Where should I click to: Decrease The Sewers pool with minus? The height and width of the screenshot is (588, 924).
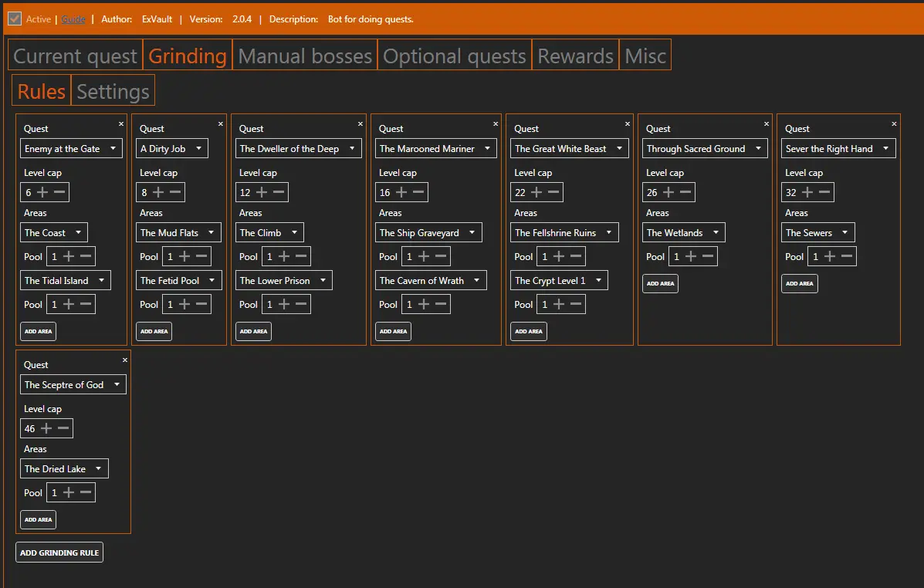pos(847,256)
